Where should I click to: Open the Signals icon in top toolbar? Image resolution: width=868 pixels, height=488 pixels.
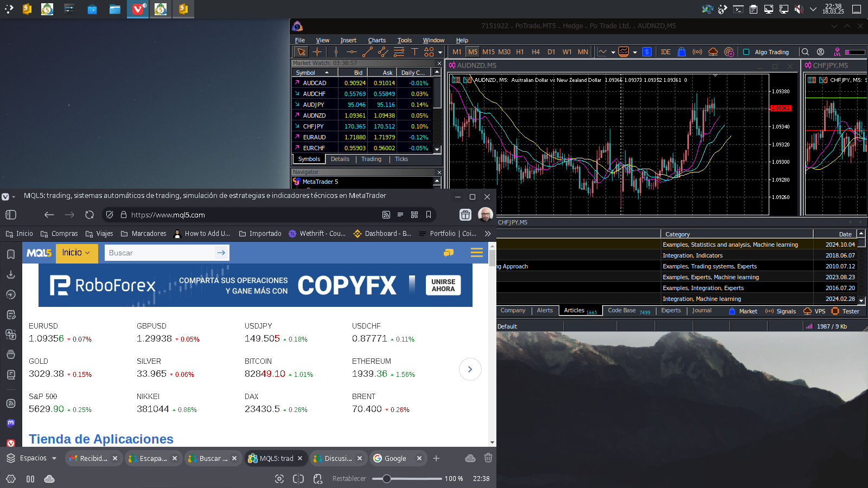(x=698, y=52)
